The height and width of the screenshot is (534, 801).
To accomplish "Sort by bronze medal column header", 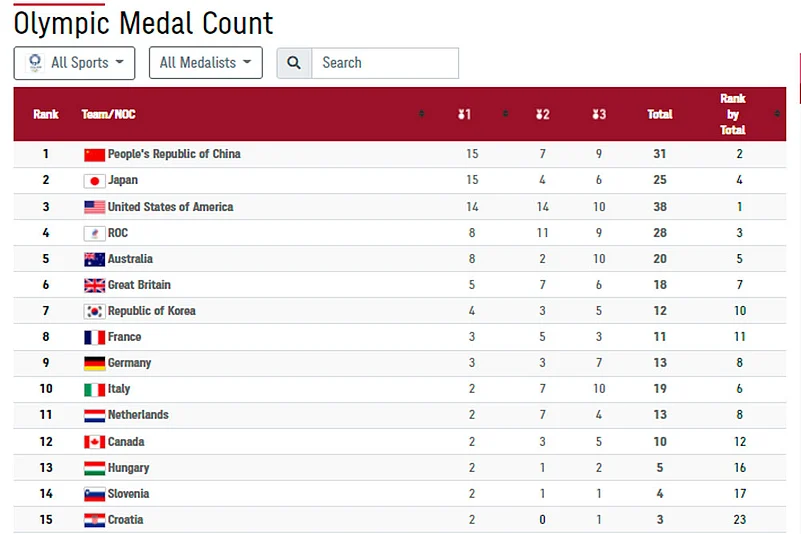I will (599, 115).
